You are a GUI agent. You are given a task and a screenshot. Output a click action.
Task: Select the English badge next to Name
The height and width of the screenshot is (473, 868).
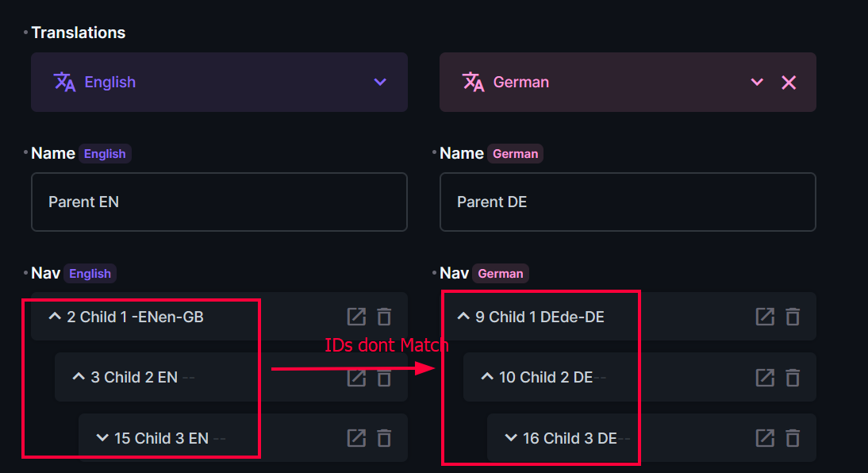pyautogui.click(x=105, y=153)
